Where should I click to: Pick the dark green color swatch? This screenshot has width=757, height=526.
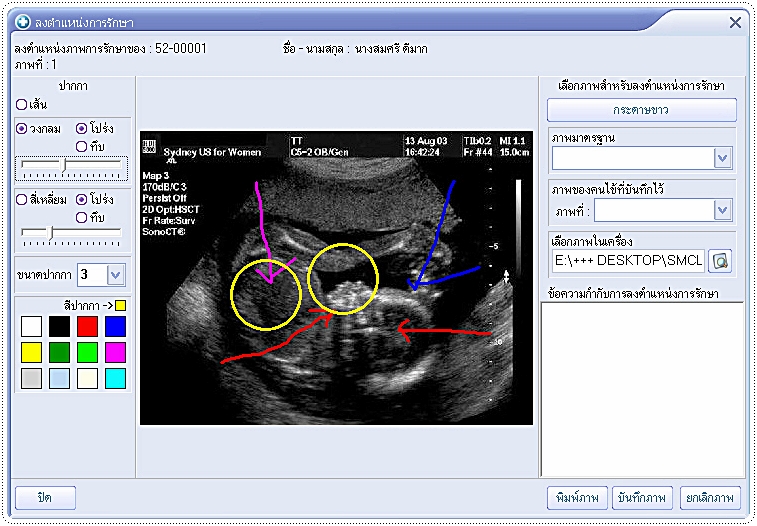point(59,353)
